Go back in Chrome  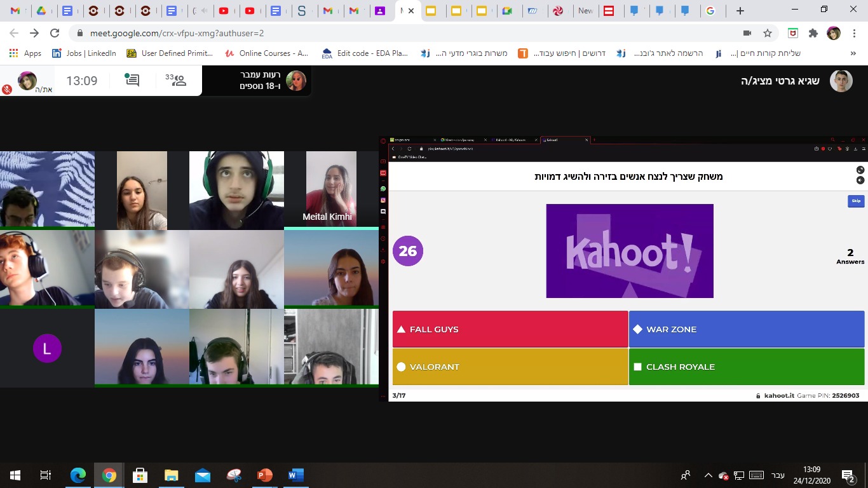(x=14, y=33)
